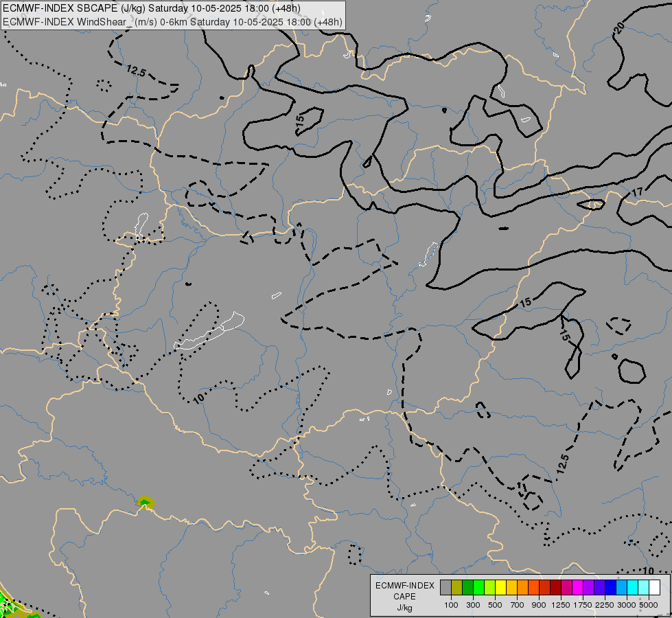Select the violet legend swatch left of the 2250 tick

[x=599, y=587]
